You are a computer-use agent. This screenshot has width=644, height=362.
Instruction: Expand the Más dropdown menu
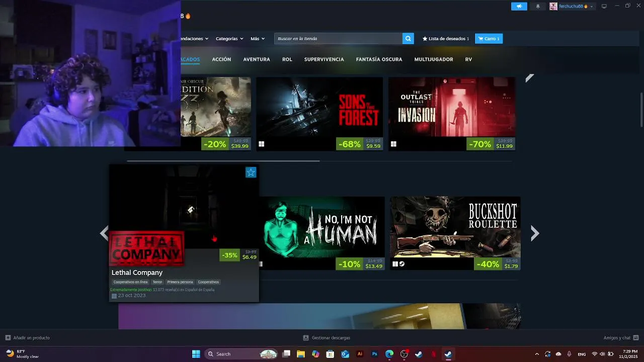pos(258,38)
